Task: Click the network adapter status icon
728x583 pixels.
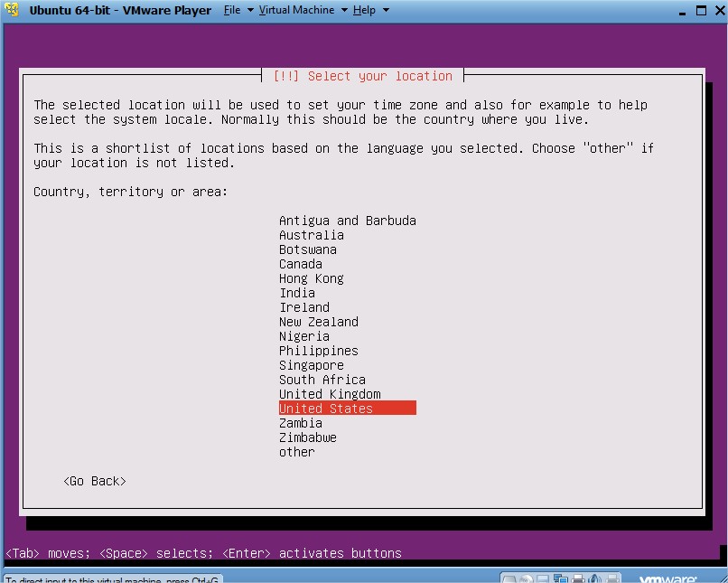Action: 561,578
